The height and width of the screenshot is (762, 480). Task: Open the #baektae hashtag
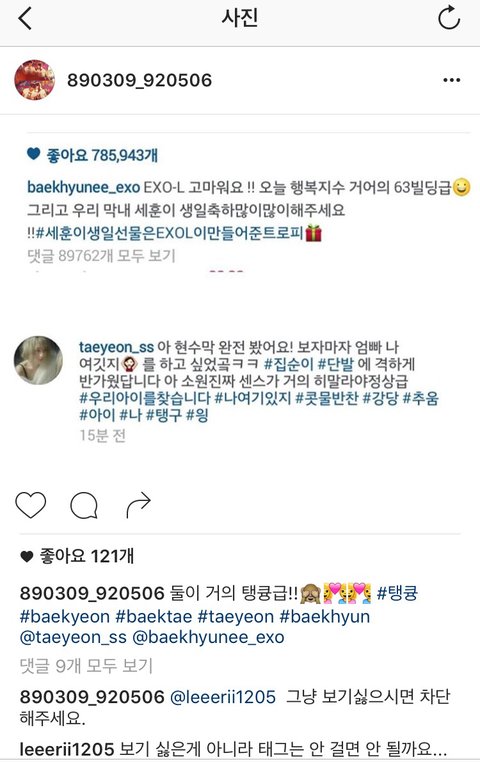pyautogui.click(x=154, y=616)
